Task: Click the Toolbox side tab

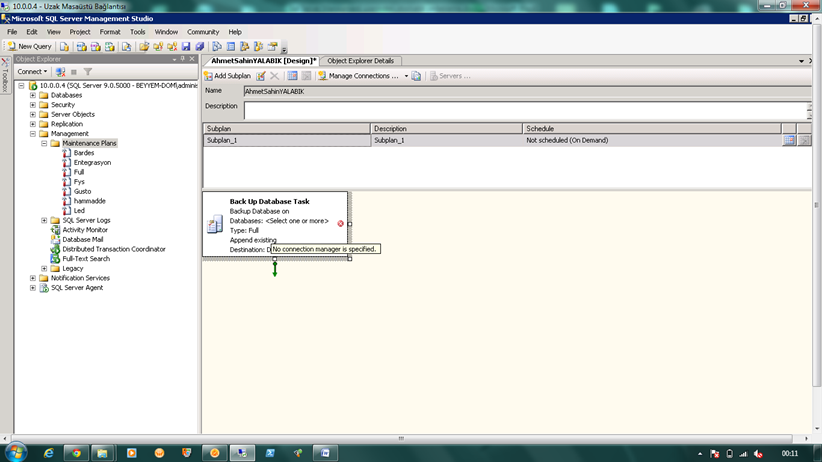Action: pyautogui.click(x=5, y=75)
